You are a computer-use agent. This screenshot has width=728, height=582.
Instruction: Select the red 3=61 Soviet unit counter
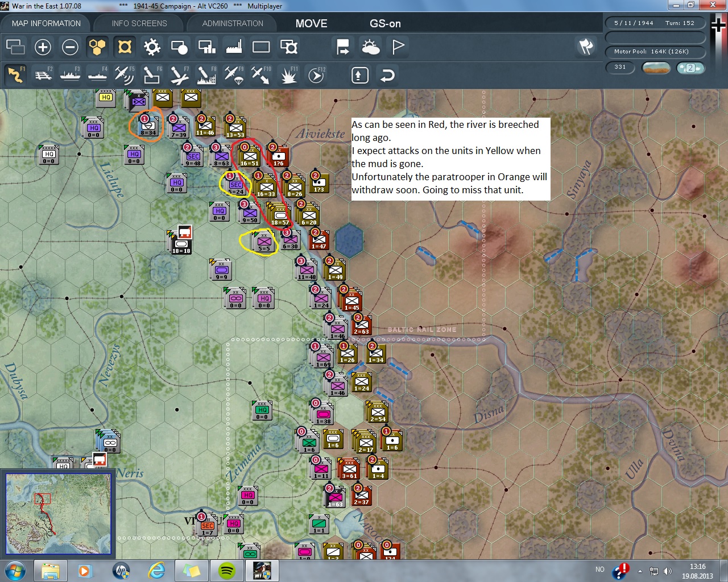pos(349,469)
